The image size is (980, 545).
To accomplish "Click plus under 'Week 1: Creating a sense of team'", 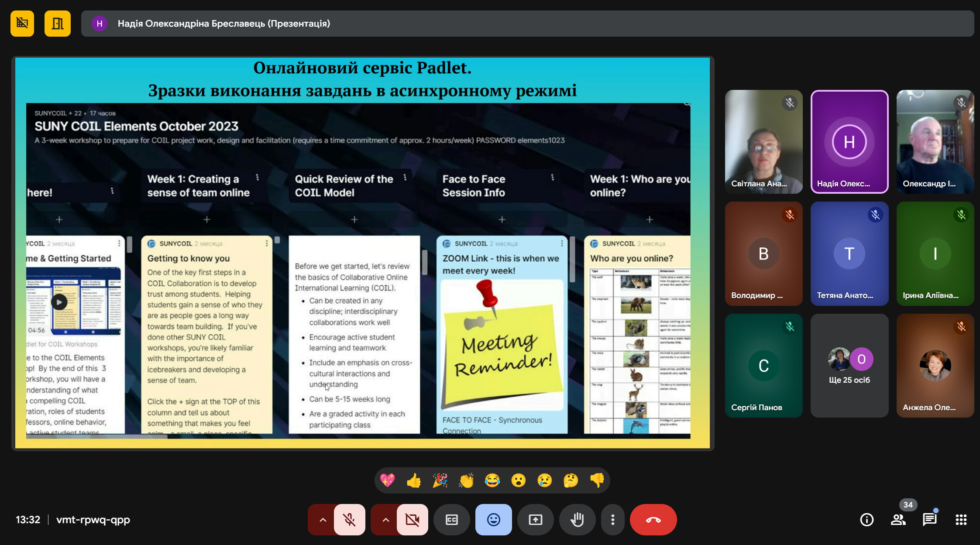I will point(206,219).
